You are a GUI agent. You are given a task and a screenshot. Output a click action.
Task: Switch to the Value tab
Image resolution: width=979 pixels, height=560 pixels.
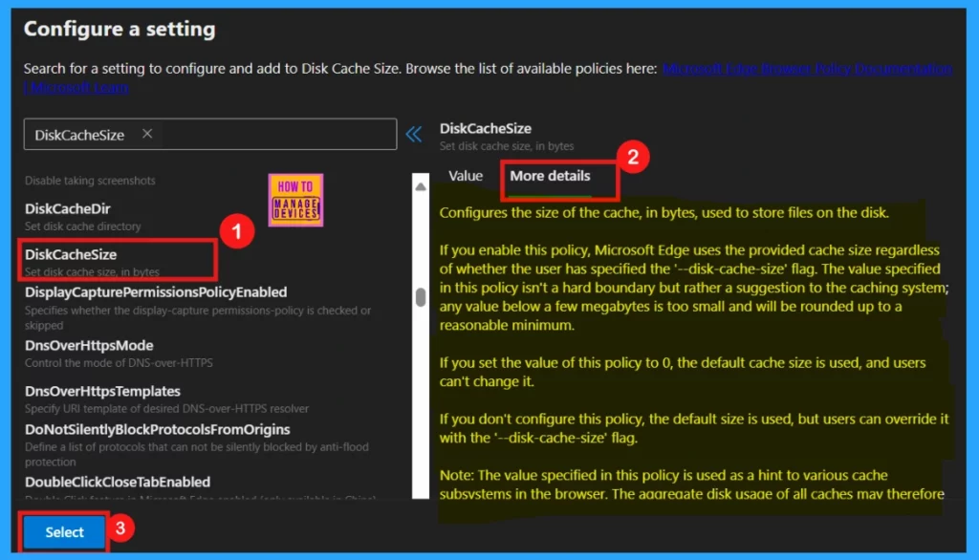coord(466,176)
